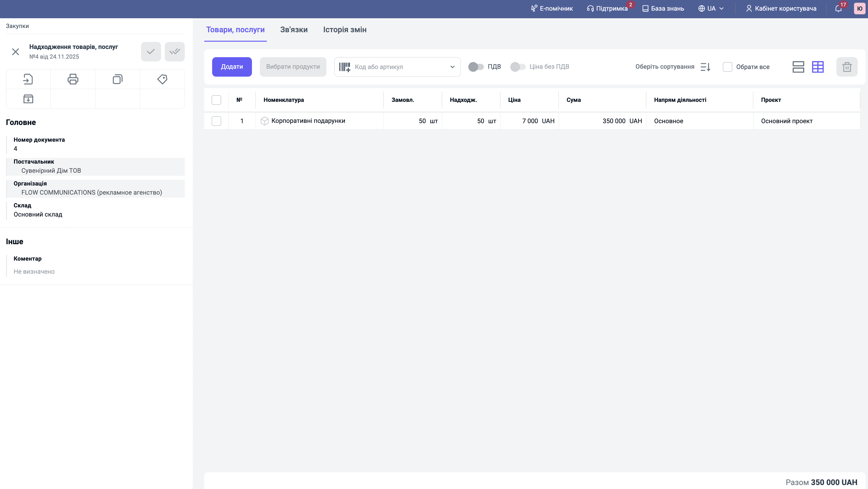The image size is (868, 489).
Task: Open the База знань link
Action: coord(663,9)
